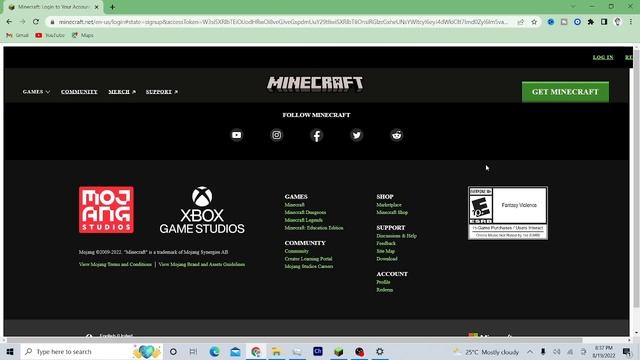
Task: Expand the Games dropdown menu
Action: 36,92
